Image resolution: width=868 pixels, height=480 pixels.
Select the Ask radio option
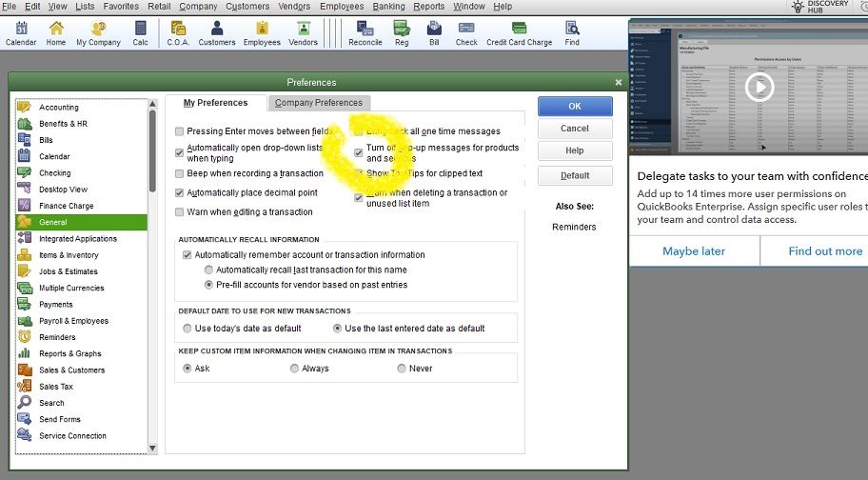[x=187, y=369]
